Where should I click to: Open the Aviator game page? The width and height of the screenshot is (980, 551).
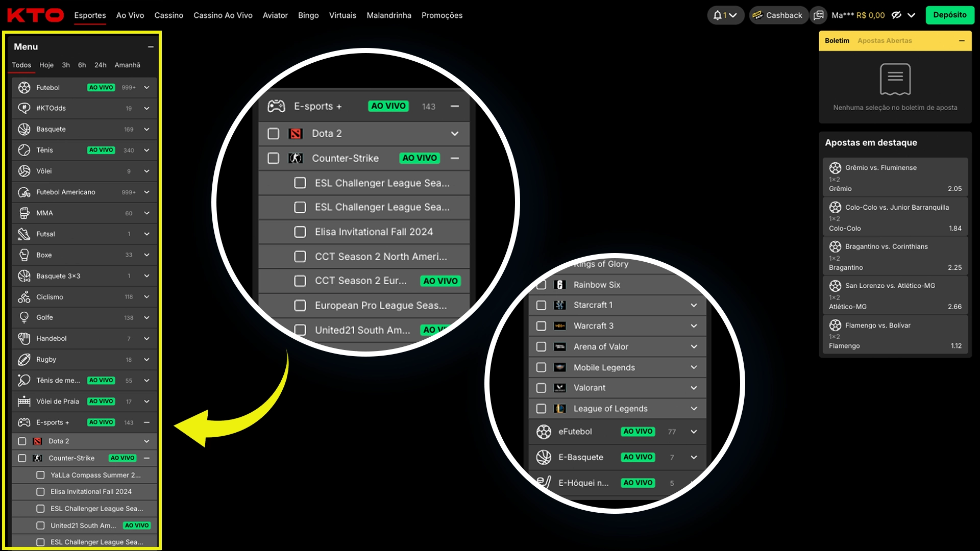coord(275,15)
